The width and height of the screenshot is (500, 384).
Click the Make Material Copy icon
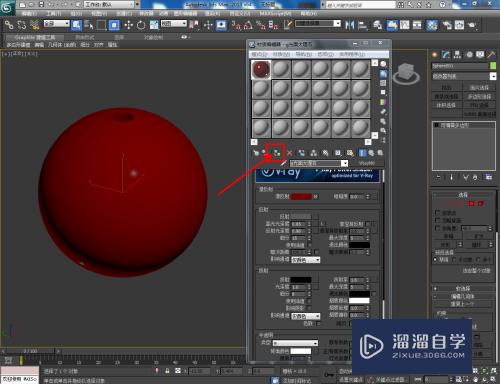[x=301, y=153]
